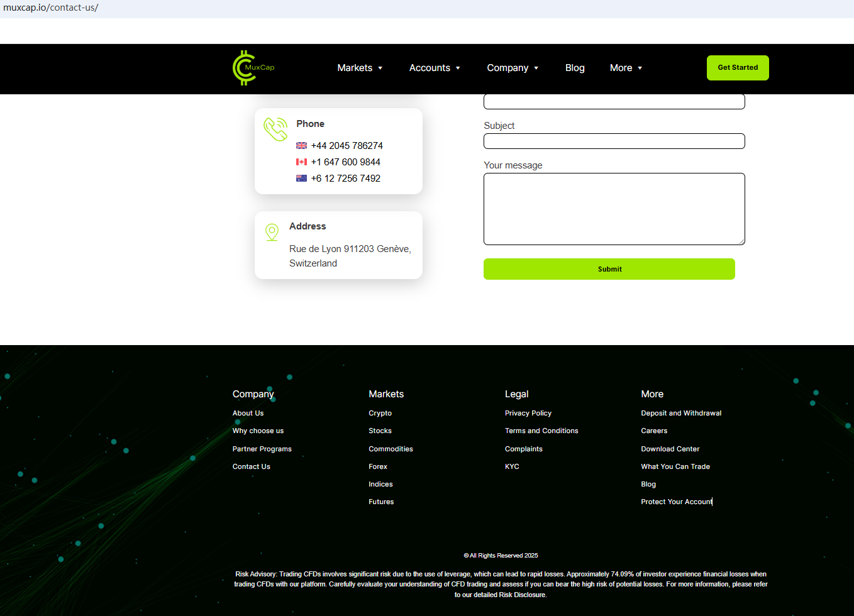The height and width of the screenshot is (616, 854).
Task: Open Partner Programs footer link
Action: (x=262, y=449)
